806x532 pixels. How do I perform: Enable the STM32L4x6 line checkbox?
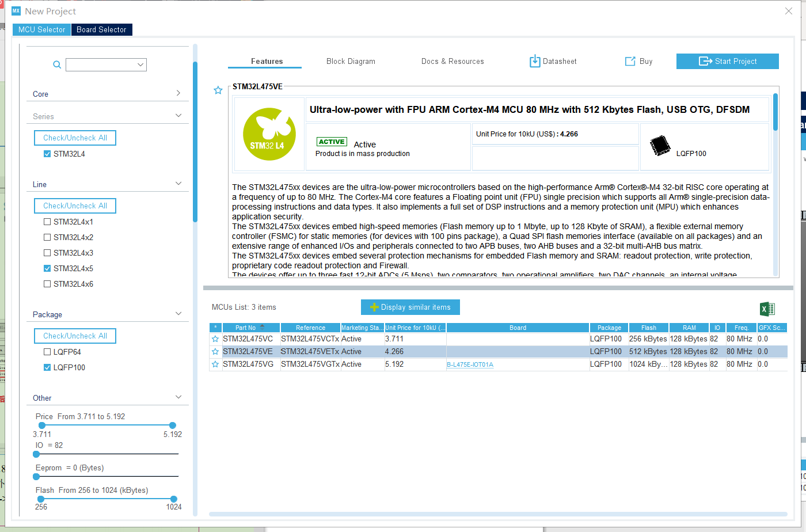[47, 284]
